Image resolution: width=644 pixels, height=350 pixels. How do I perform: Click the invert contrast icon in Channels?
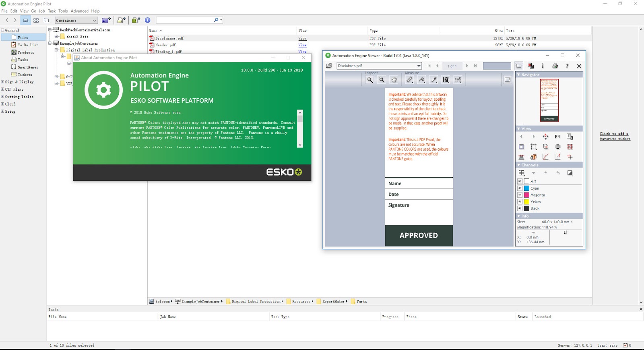[x=570, y=173]
